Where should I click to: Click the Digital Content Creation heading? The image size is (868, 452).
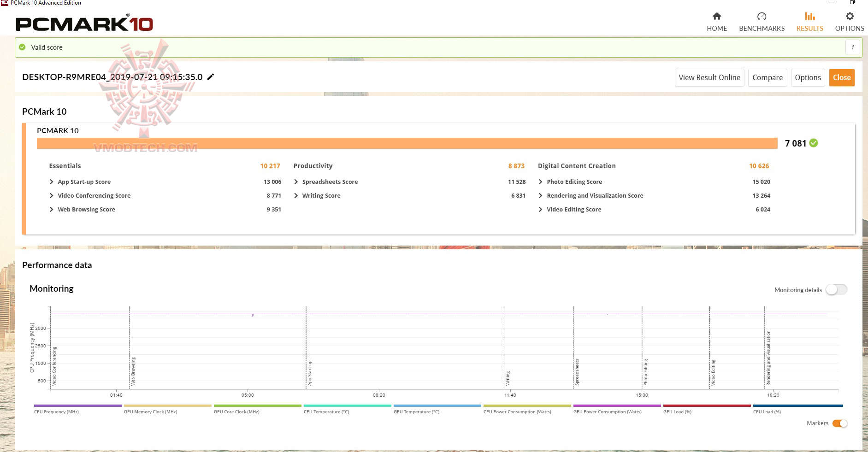(x=577, y=166)
